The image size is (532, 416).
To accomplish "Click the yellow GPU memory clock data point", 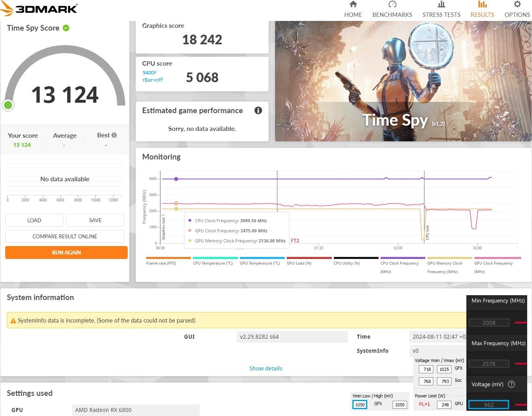I will click(176, 209).
